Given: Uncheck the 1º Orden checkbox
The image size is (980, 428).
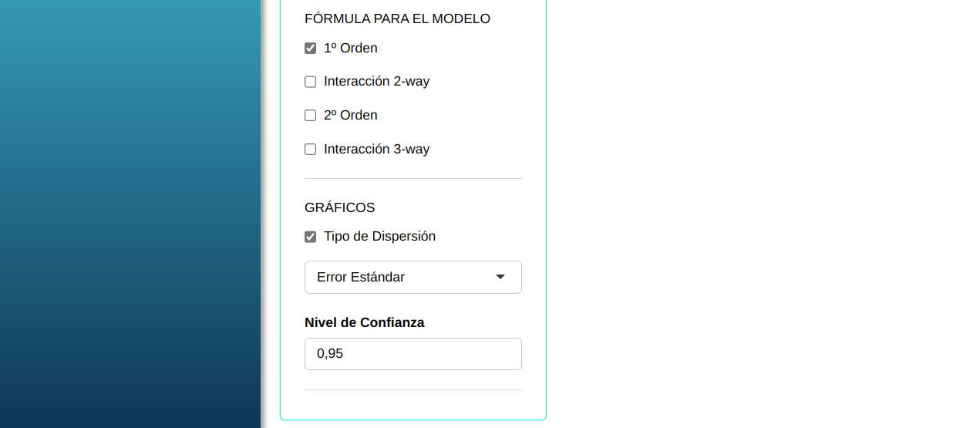Looking at the screenshot, I should [311, 49].
